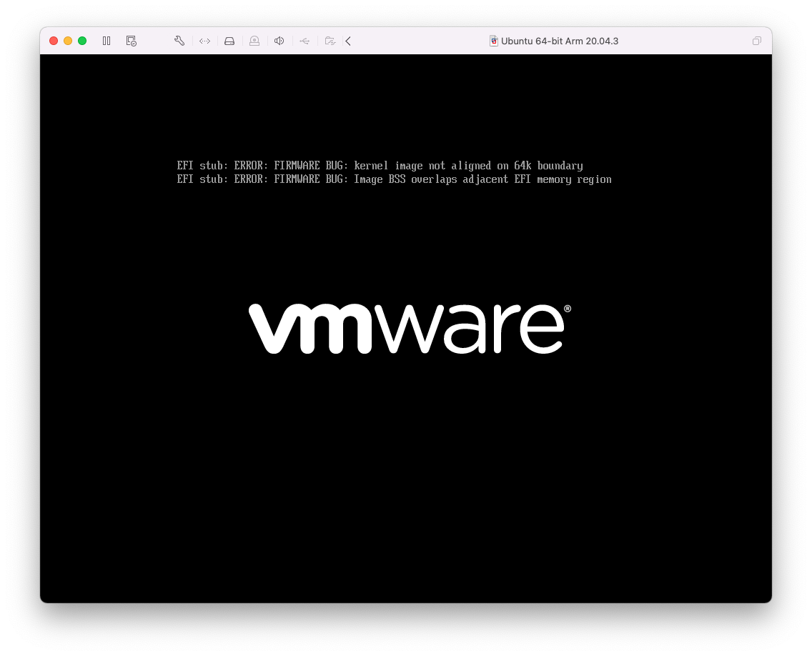
Task: Open virtual machine settings wrench
Action: [179, 41]
